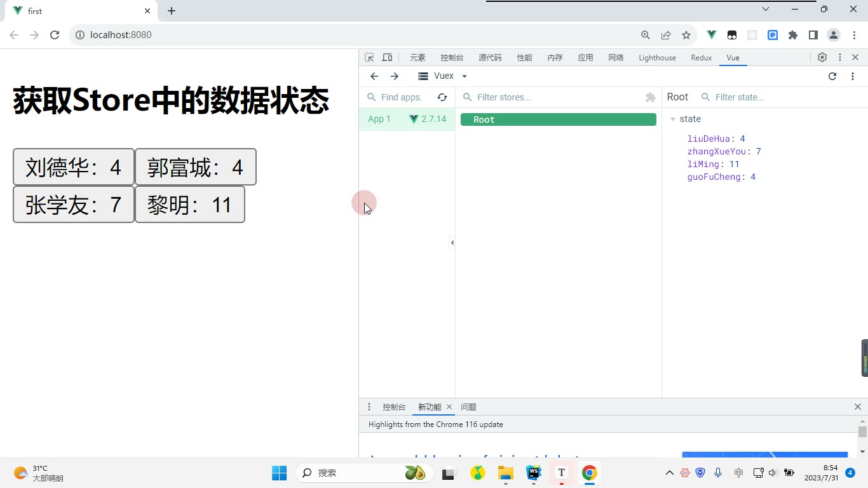Select the Vue DevTools tab
Viewport: 868px width, 488px height.
[x=733, y=57]
